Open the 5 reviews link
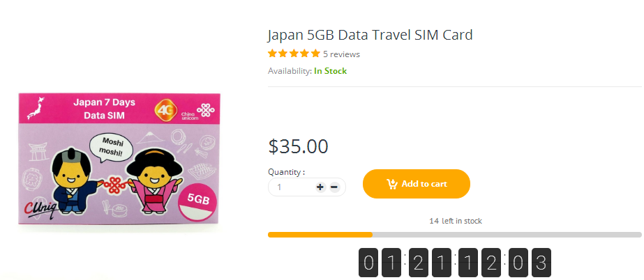The width and height of the screenshot is (644, 280). click(x=341, y=54)
